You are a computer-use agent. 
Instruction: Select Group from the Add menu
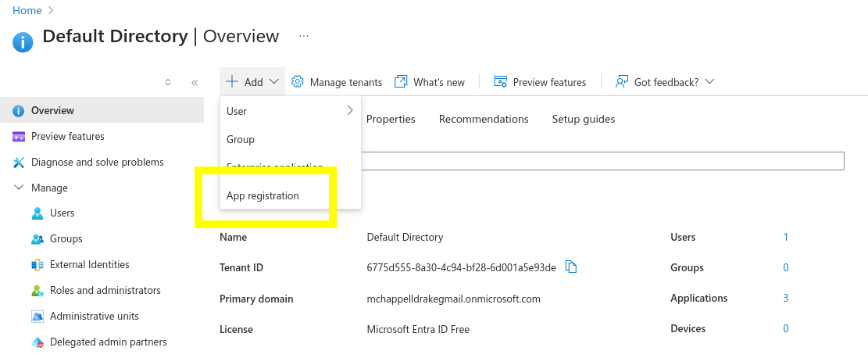point(241,139)
